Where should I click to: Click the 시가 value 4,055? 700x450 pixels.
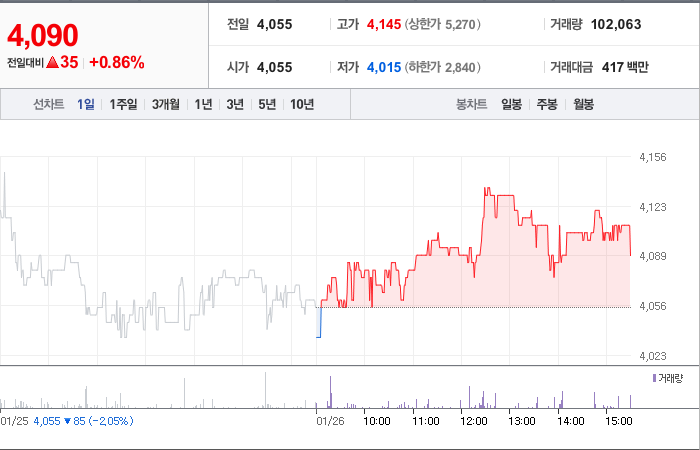click(x=275, y=67)
